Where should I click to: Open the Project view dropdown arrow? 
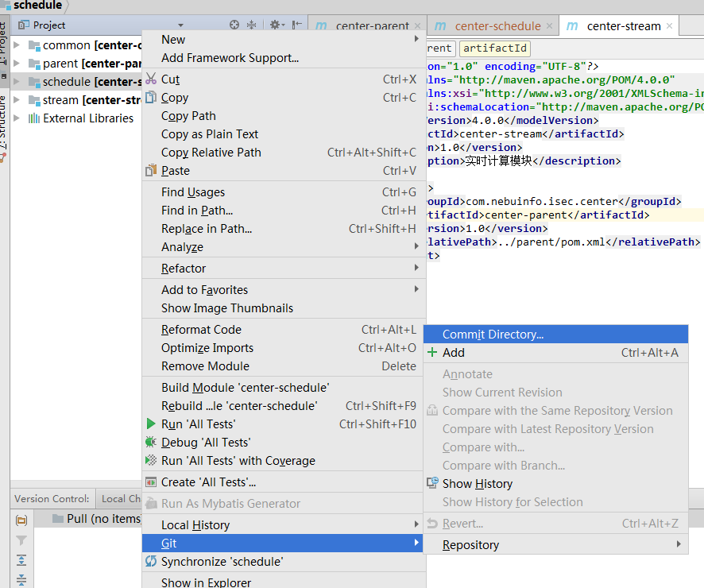(180, 25)
